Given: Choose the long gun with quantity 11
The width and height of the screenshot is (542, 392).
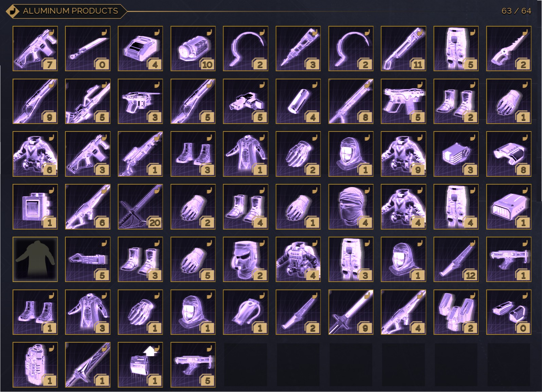Looking at the screenshot, I should [403, 49].
